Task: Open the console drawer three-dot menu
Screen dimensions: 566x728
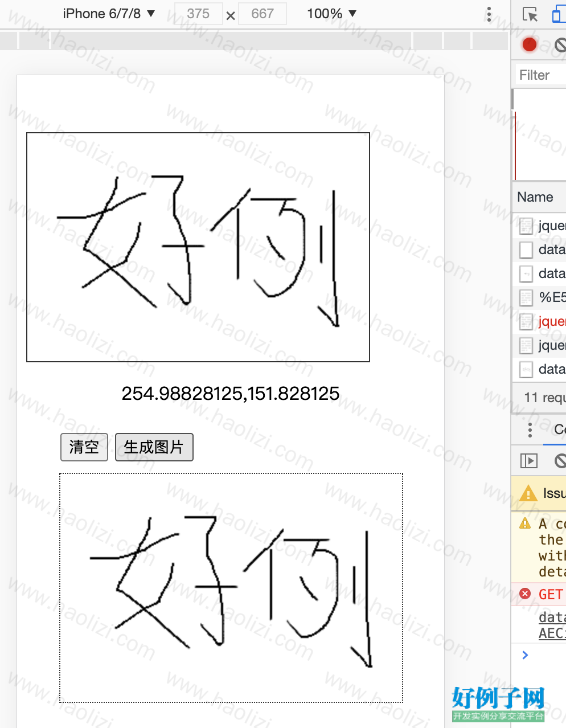Action: pyautogui.click(x=530, y=430)
